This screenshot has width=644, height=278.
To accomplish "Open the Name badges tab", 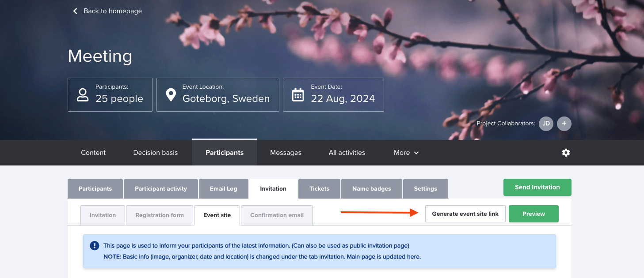I will click(x=372, y=189).
